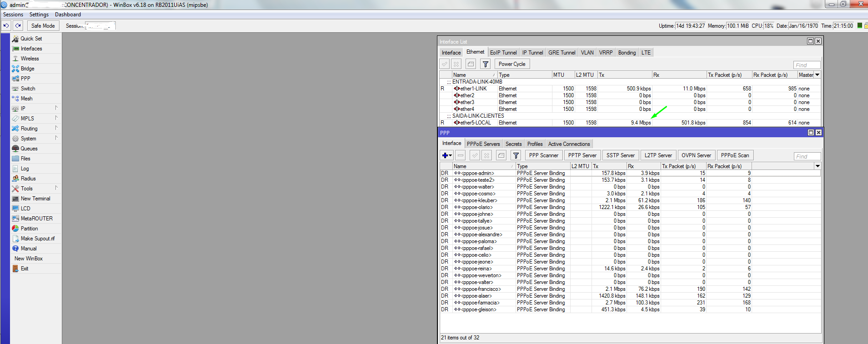Screen dimensions: 868x344
Task: Click the Find field in PPP window
Action: click(x=807, y=156)
